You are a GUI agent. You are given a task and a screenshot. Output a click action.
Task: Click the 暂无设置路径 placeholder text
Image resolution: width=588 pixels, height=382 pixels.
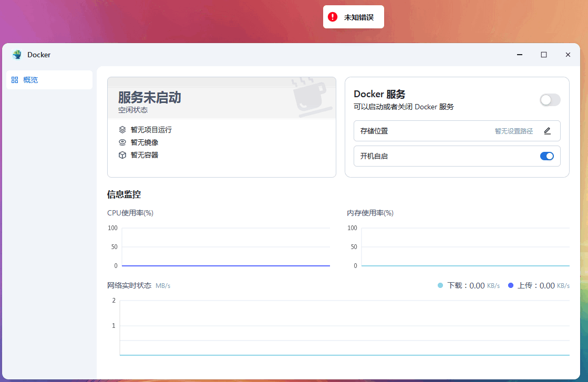pos(514,131)
